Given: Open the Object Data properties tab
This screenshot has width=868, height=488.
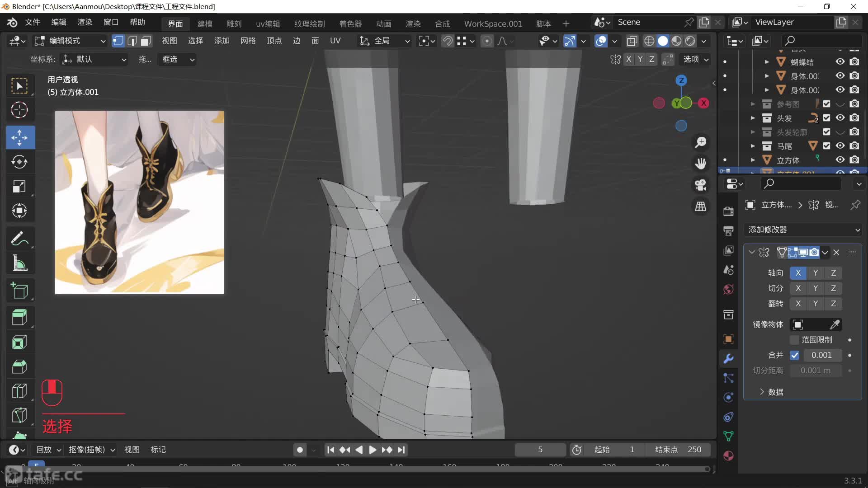Looking at the screenshot, I should point(728,436).
